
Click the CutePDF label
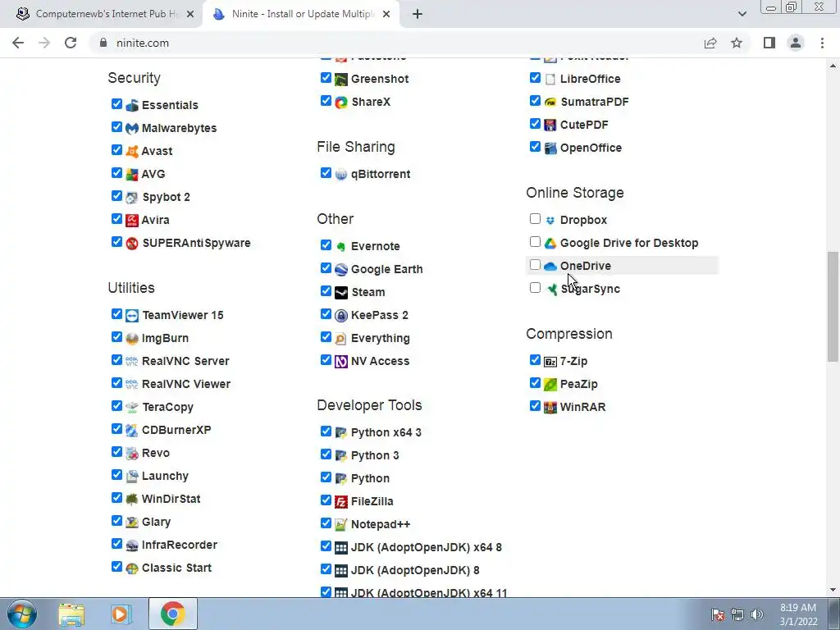584,125
